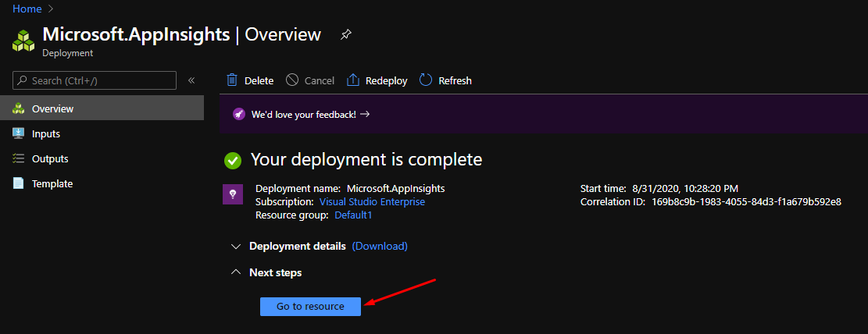Expand the Deployment details section
Image resolution: width=868 pixels, height=334 pixels.
236,247
